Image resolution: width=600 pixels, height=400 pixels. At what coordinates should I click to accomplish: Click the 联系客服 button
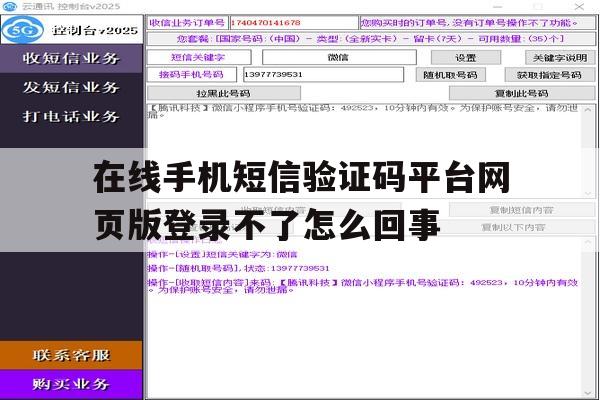coord(71,355)
